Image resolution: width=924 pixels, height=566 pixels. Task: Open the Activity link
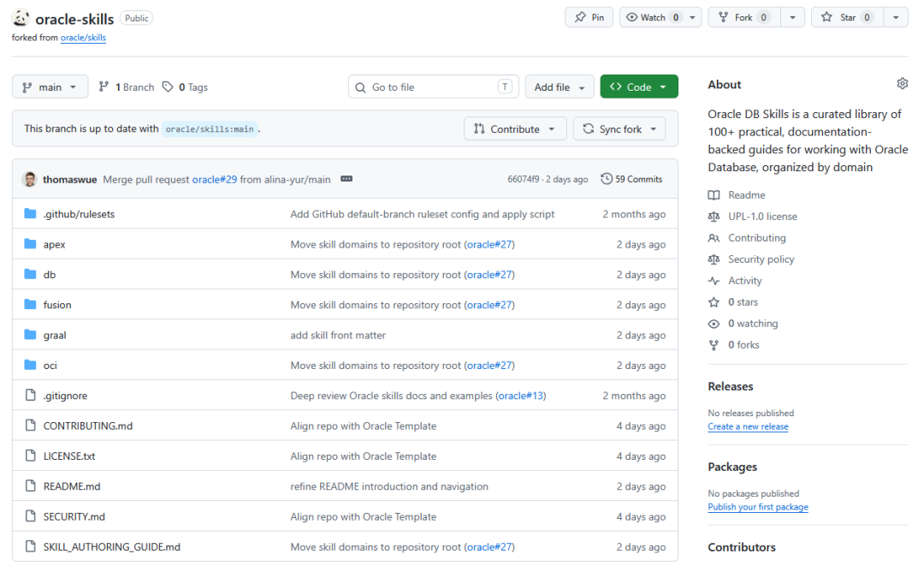(745, 281)
